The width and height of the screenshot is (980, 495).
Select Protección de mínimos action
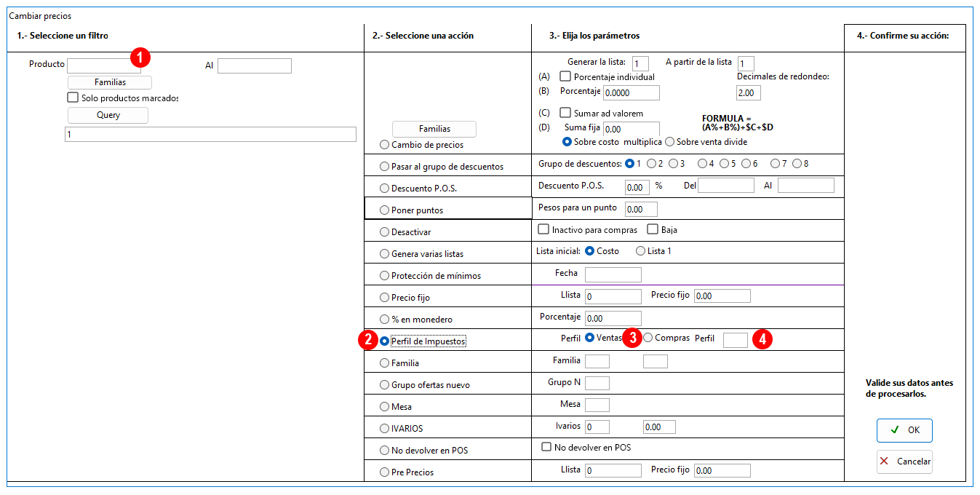click(x=384, y=276)
